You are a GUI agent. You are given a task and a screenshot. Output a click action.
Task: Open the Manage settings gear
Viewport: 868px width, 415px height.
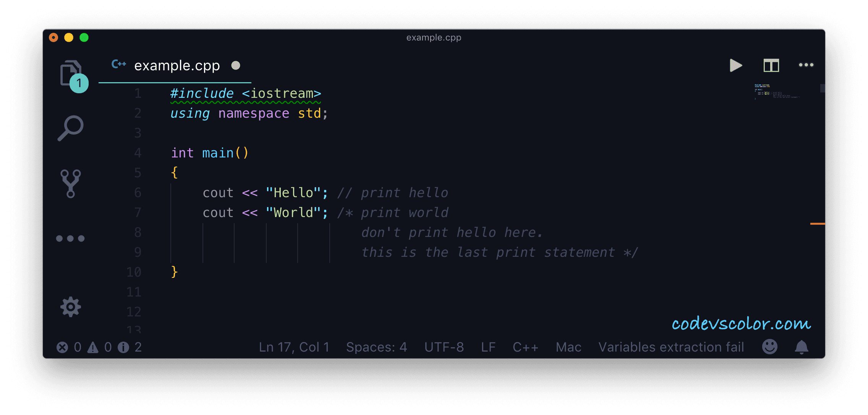(71, 307)
